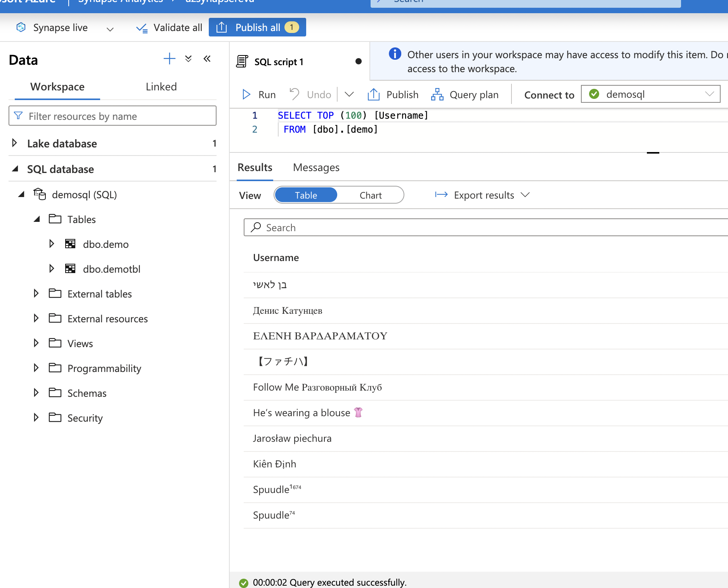Click the Programmability folder icon
Image resolution: width=728 pixels, height=588 pixels.
point(55,368)
